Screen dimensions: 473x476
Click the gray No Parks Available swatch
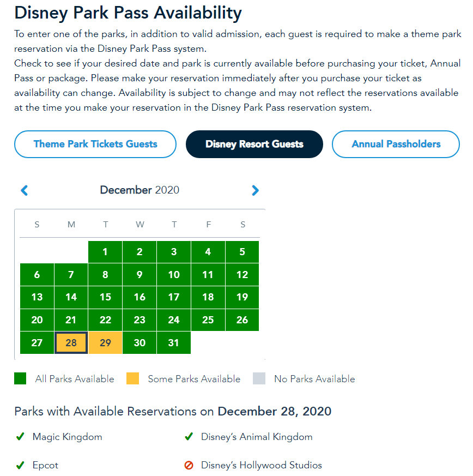pos(259,379)
